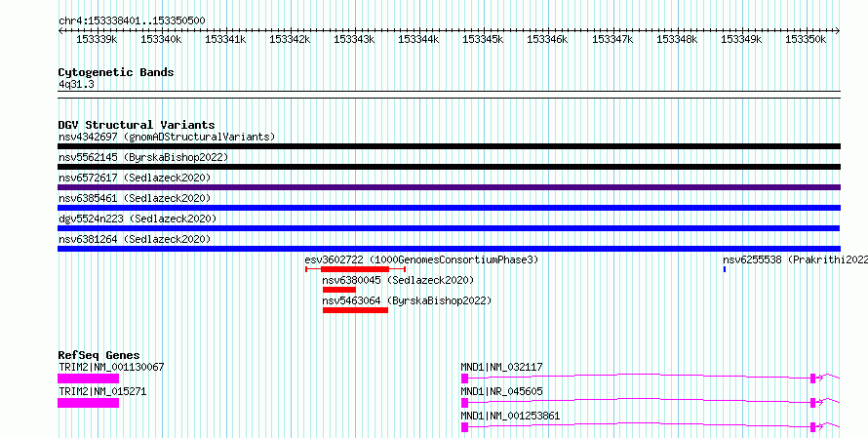Viewport: 868px width, 438px height.
Task: Click the 153350k ruler position
Action: coord(806,39)
